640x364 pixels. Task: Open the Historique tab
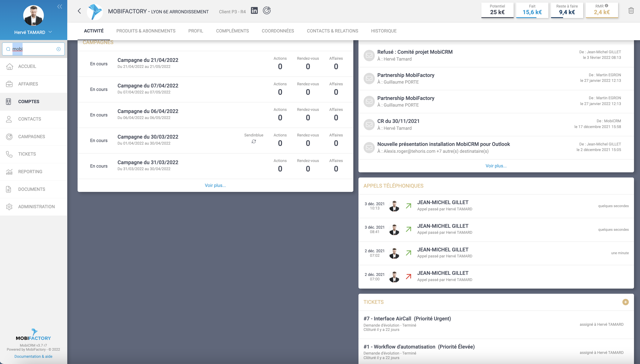point(383,31)
